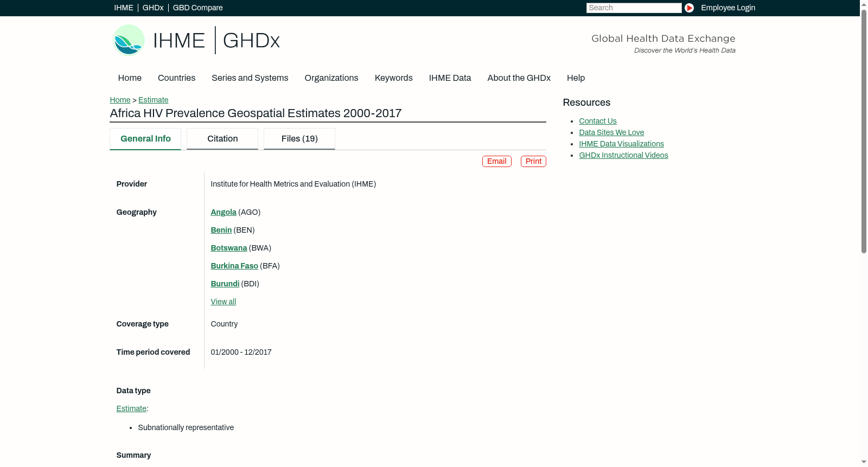Open the Botswana country link
This screenshot has width=868, height=467.
tap(229, 248)
